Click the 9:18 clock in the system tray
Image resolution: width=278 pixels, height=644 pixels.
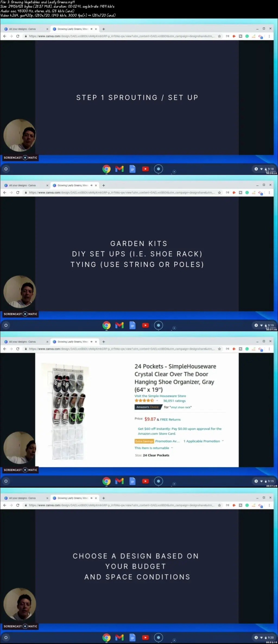271,169
